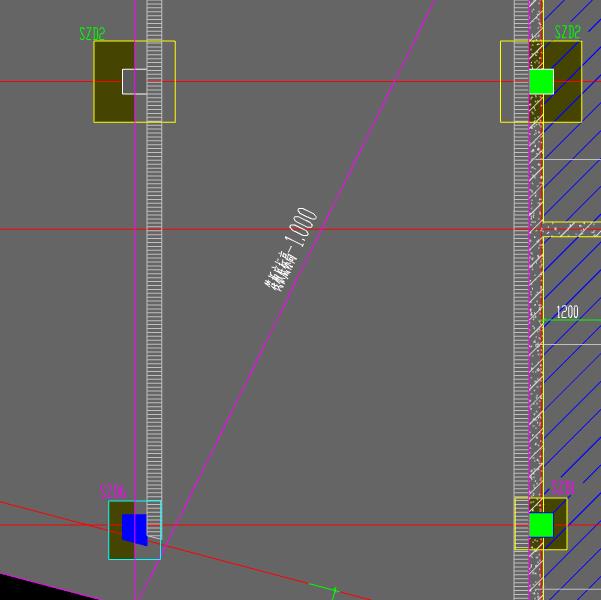Select the green column in the bottom-right footing

coord(541,524)
